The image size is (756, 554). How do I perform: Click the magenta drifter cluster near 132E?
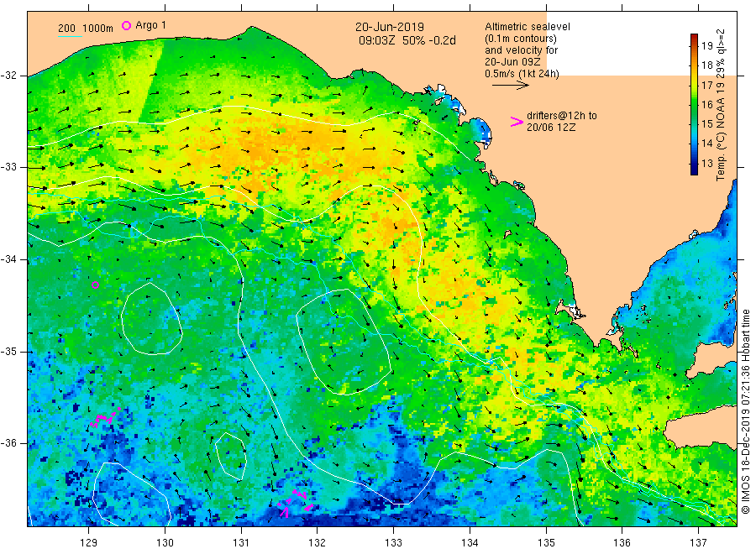point(296,504)
